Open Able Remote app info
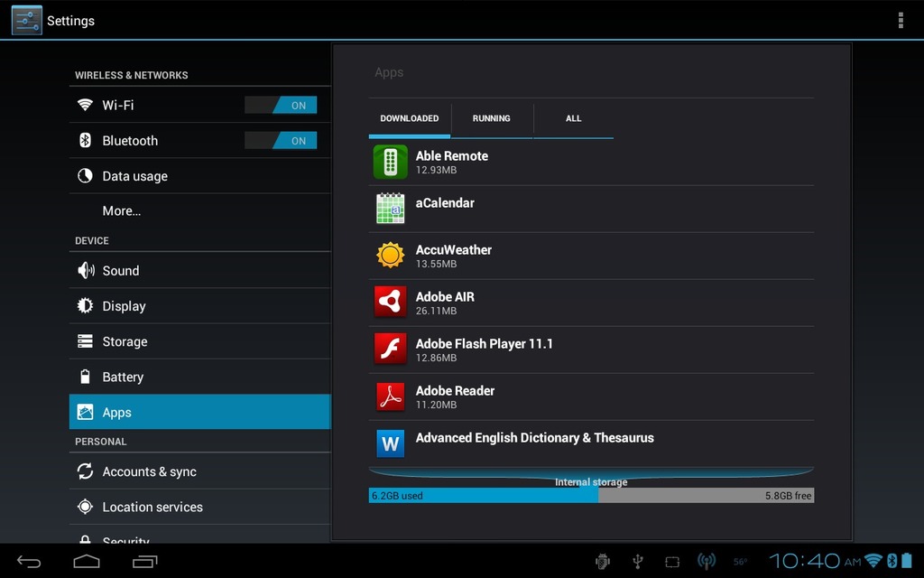The width and height of the screenshot is (924, 578). (x=591, y=162)
